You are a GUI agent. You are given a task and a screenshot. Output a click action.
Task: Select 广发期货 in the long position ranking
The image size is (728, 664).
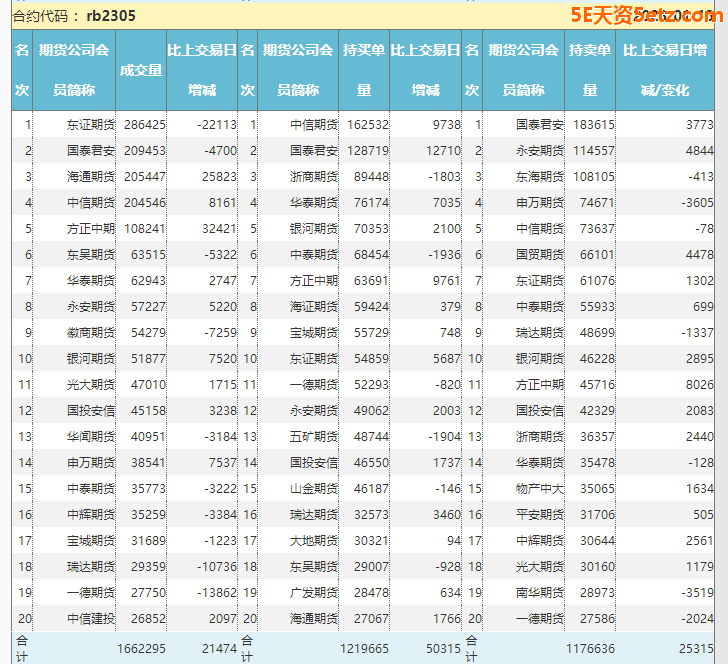314,593
